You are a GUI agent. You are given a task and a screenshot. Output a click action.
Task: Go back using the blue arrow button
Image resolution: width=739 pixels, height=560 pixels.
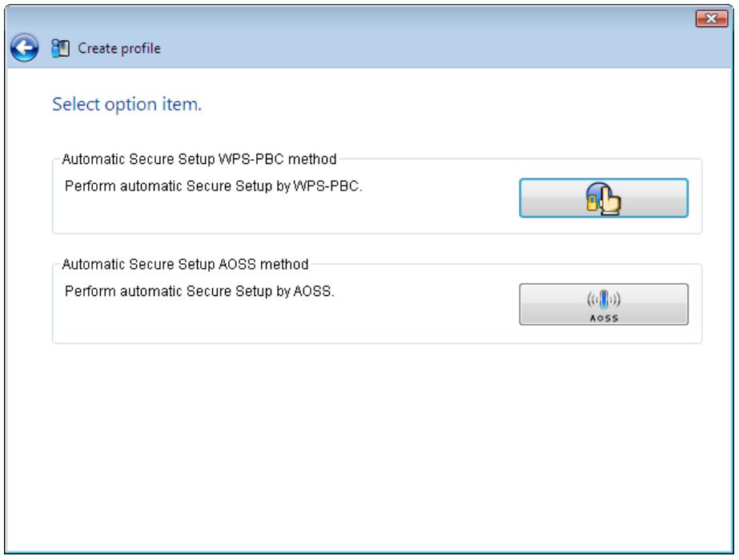coord(24,47)
